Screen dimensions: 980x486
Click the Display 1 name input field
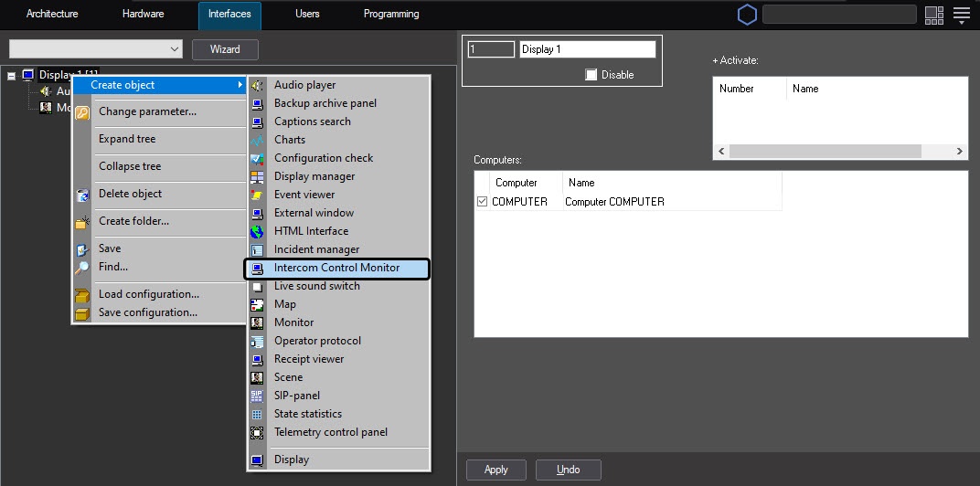pyautogui.click(x=587, y=49)
